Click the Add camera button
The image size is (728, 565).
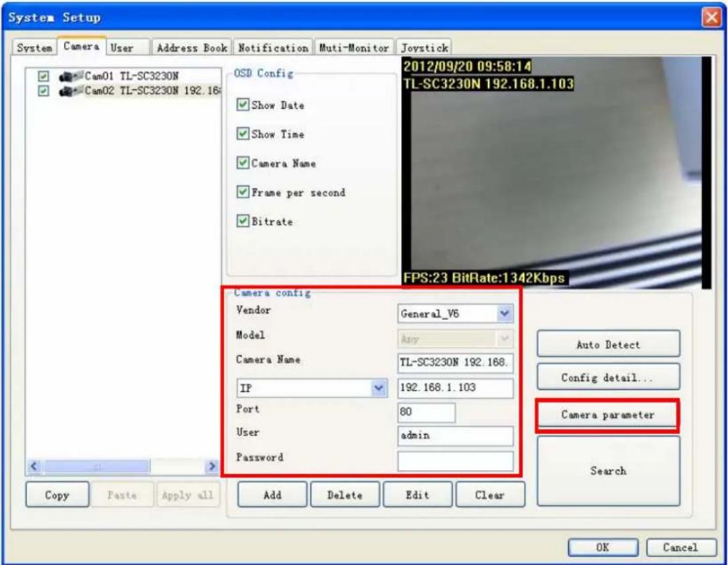click(273, 495)
